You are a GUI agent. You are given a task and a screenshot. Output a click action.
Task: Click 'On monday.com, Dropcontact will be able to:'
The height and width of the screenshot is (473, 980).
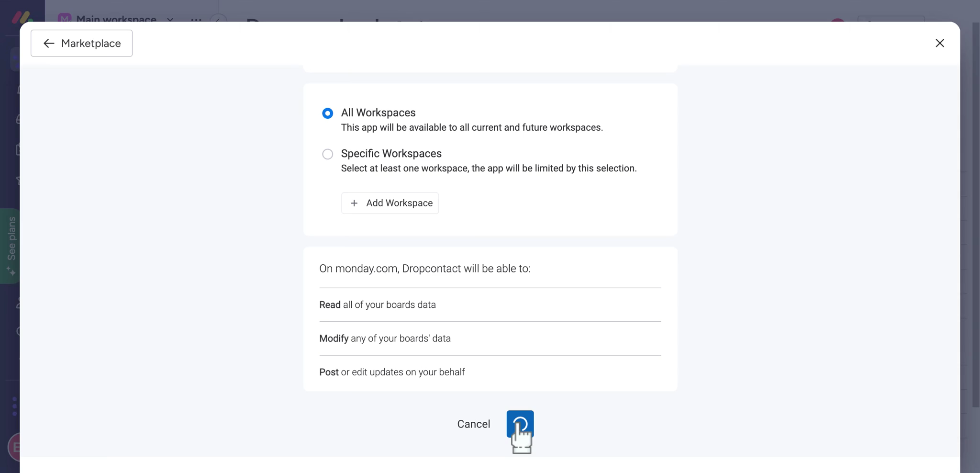tap(425, 269)
